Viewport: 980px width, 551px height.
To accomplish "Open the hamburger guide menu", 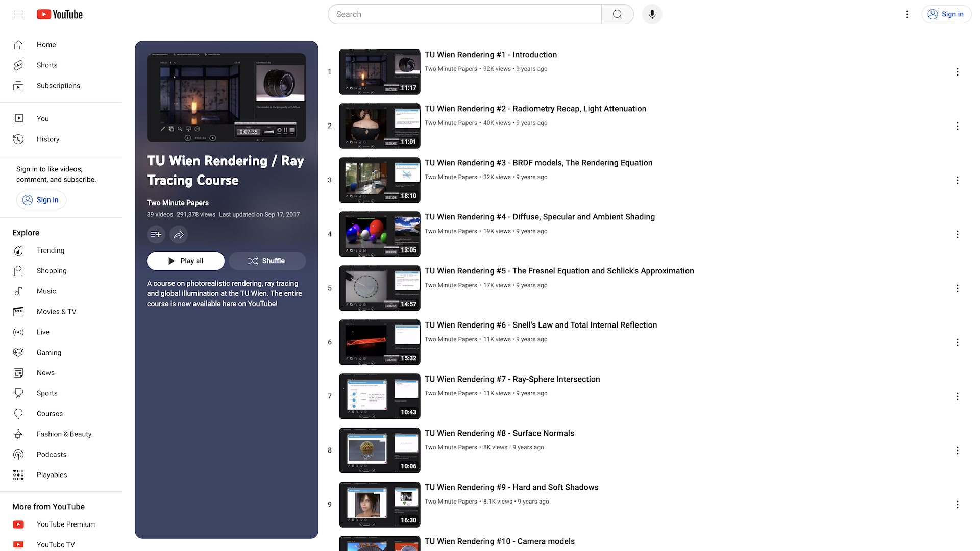I will [18, 14].
